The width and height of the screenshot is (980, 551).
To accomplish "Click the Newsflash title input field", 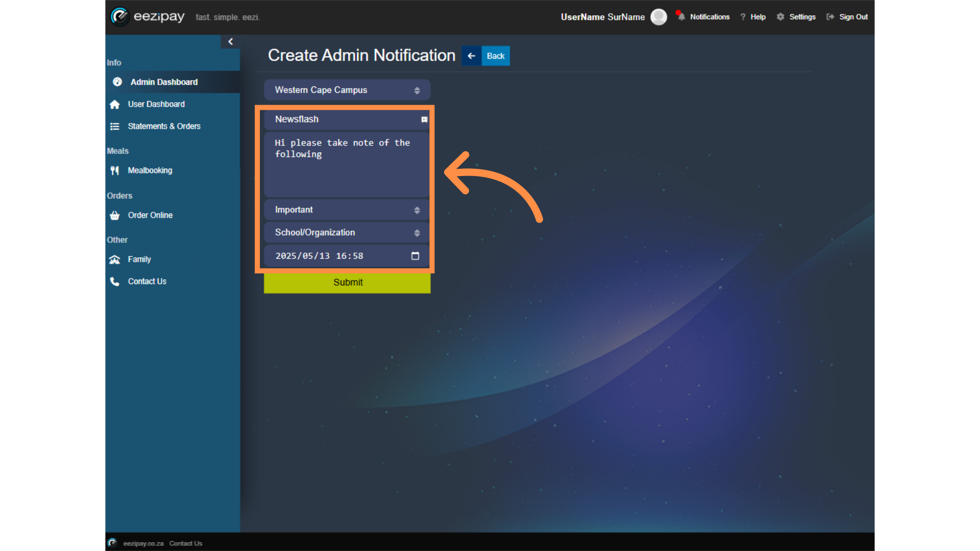I will (347, 119).
